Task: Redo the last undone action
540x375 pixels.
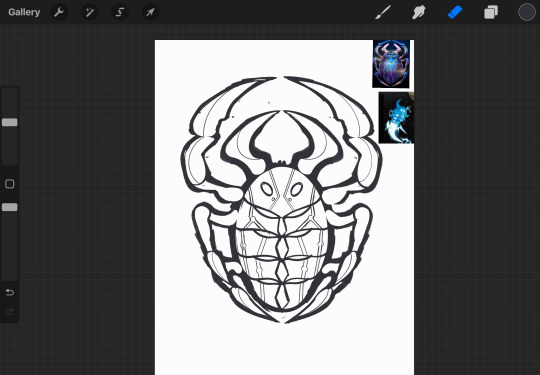Action: (x=10, y=312)
